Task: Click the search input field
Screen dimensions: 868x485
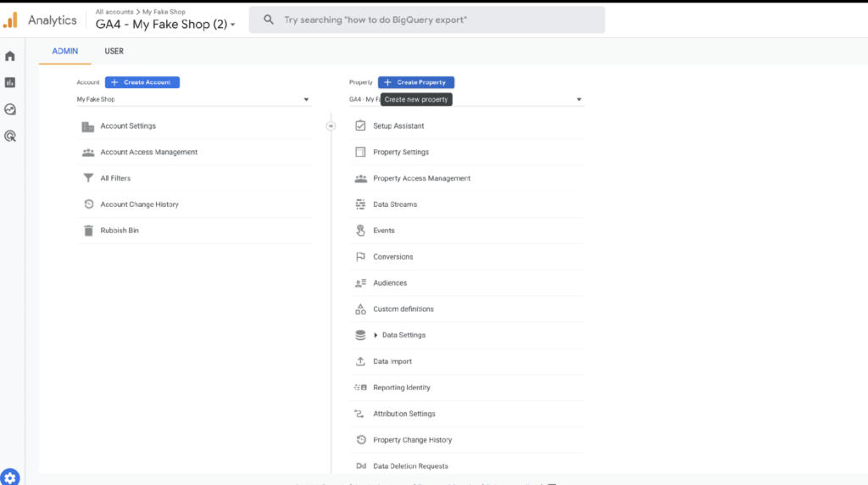Action: pos(427,20)
